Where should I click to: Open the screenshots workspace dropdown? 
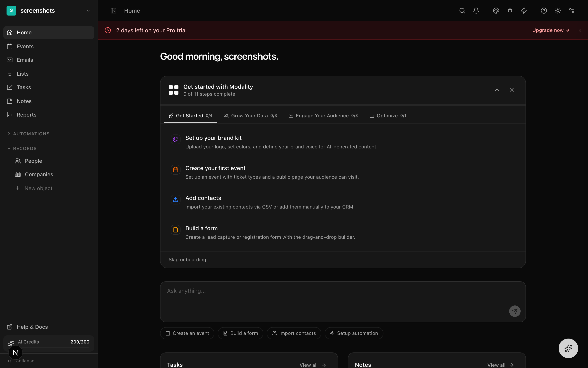49,10
